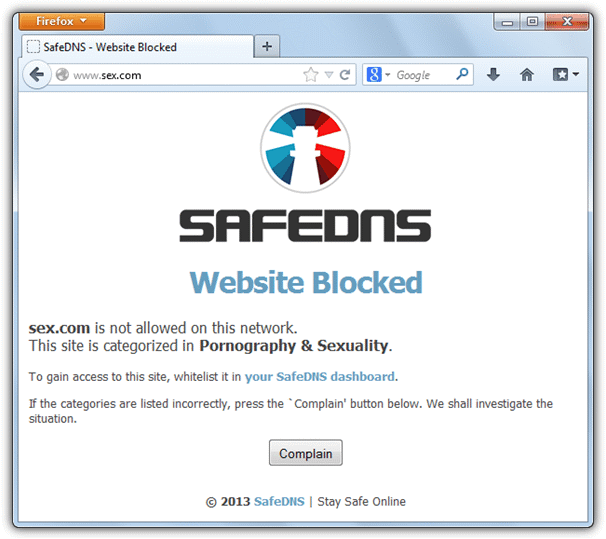Reload the page with the refresh icon
Viewport: 606px width, 539px height.
pyautogui.click(x=345, y=75)
